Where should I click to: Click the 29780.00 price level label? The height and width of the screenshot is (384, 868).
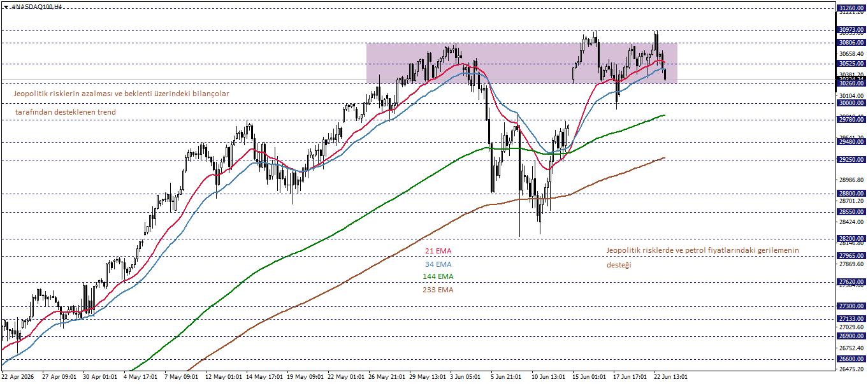click(851, 119)
